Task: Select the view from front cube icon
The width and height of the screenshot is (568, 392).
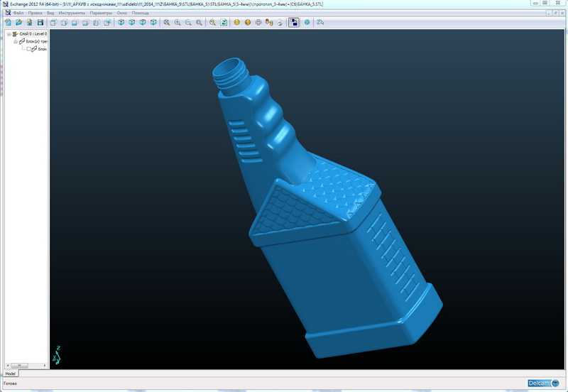Action: [75, 23]
